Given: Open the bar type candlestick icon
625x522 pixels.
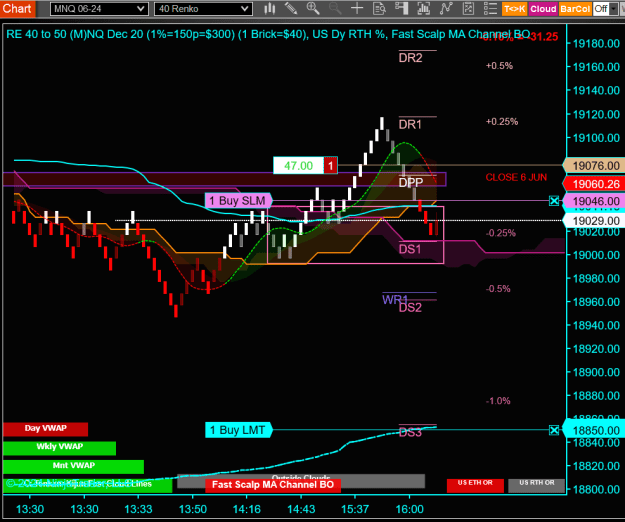Looking at the screenshot, I should pos(270,8).
